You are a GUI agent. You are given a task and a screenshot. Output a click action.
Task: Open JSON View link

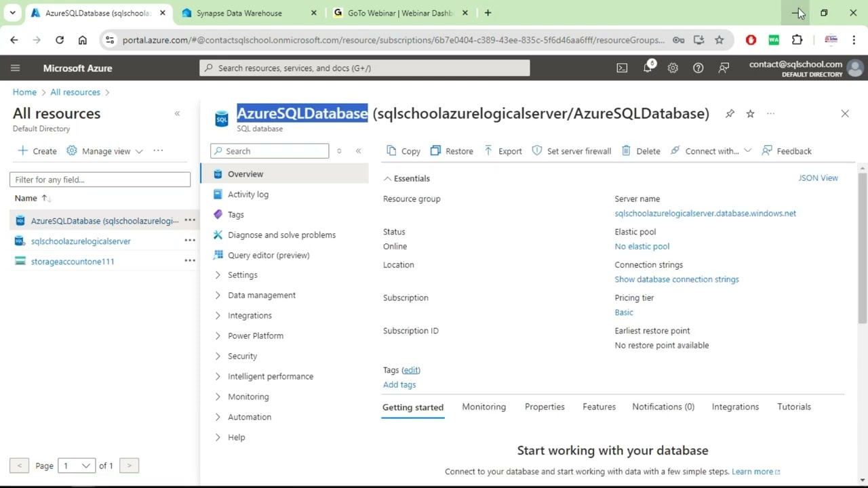(818, 178)
